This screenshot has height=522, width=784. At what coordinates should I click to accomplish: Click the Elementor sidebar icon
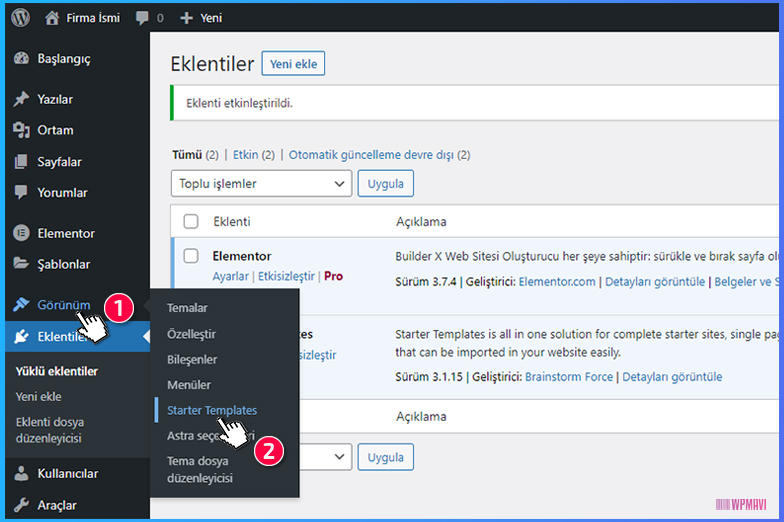21,233
